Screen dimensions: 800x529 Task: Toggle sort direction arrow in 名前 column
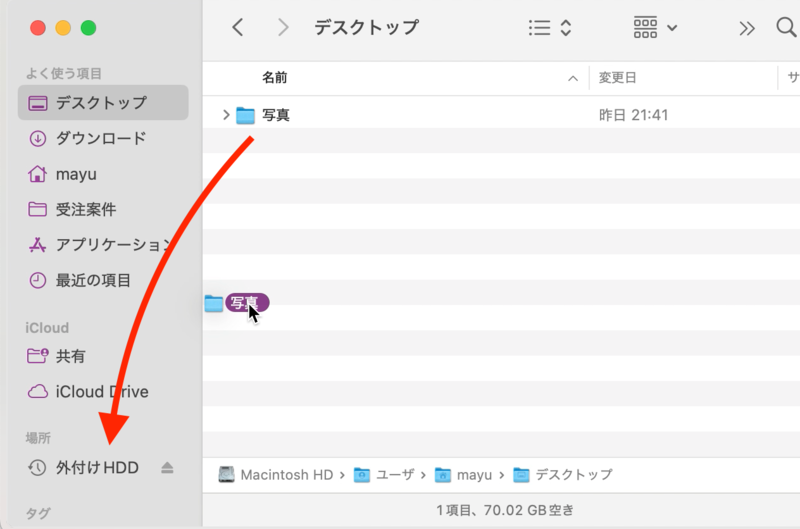(573, 78)
